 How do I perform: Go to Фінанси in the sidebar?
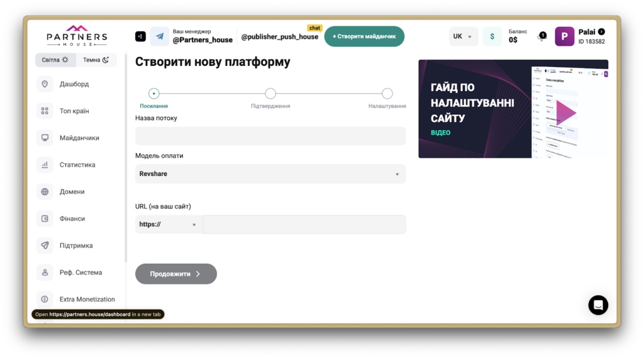click(x=72, y=219)
